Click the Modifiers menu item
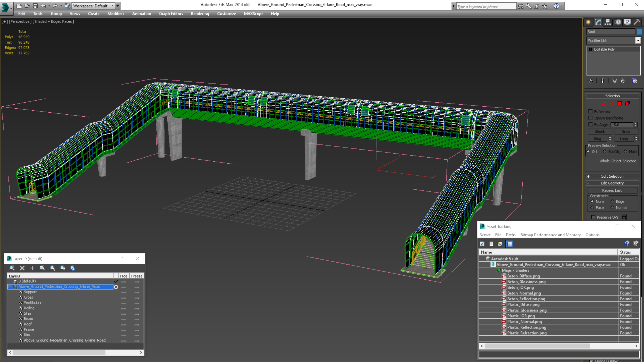The width and height of the screenshot is (644, 362). point(115,14)
